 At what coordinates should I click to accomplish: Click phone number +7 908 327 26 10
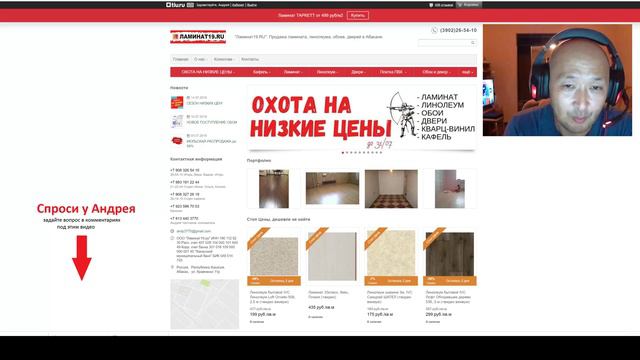(184, 194)
